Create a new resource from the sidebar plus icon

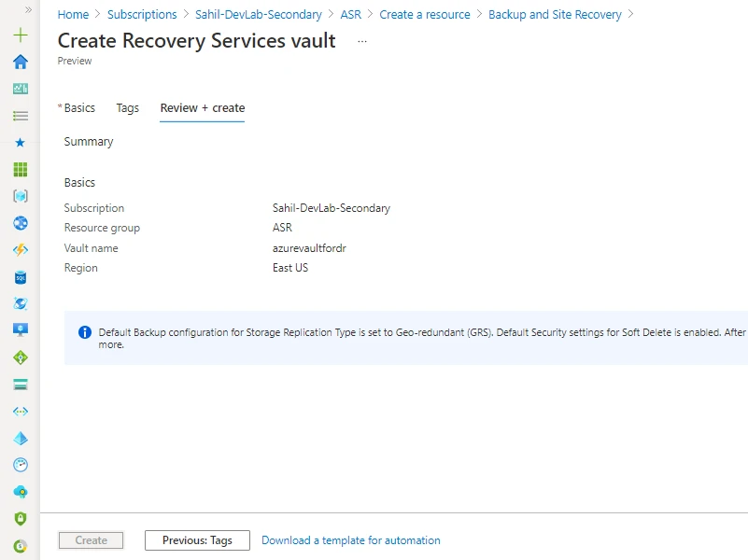19,34
